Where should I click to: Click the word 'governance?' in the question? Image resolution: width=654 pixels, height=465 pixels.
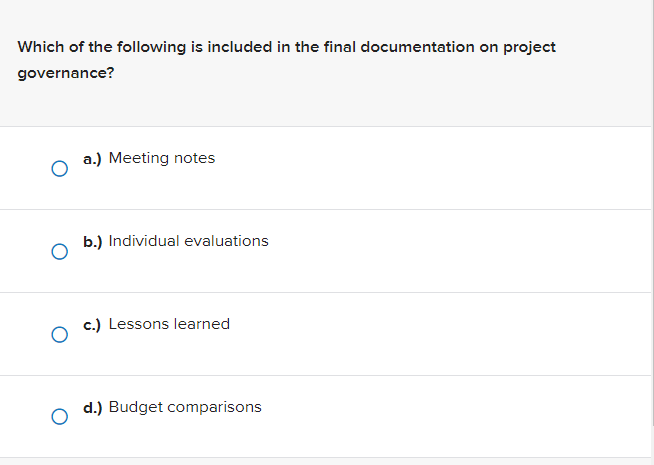65,74
